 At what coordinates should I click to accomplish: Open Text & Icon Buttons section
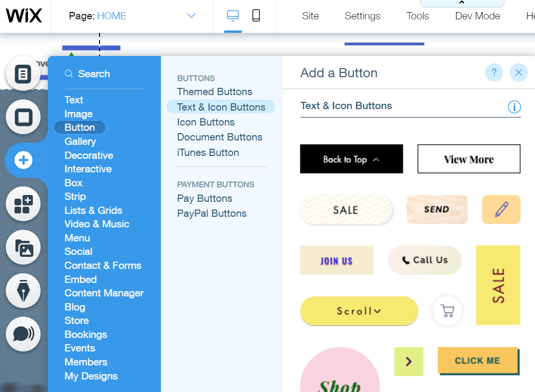point(221,107)
